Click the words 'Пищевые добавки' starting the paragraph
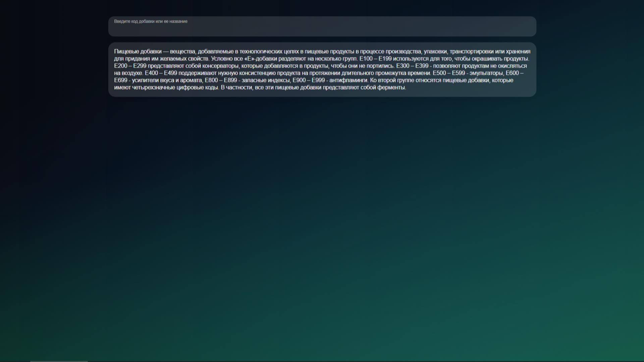Screen dimensions: 644x362 138,52
